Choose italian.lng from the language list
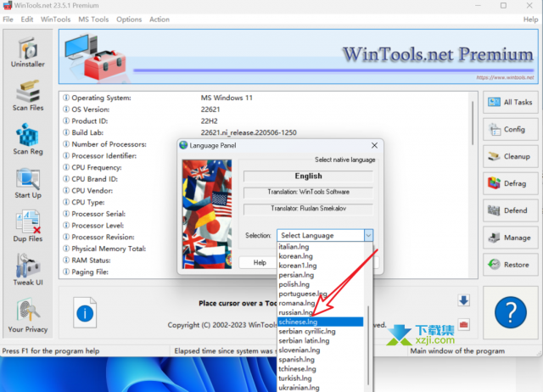The height and width of the screenshot is (392, 543). [321, 247]
